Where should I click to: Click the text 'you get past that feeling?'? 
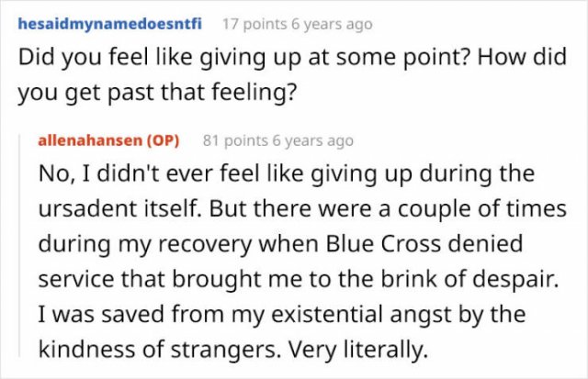(x=157, y=92)
